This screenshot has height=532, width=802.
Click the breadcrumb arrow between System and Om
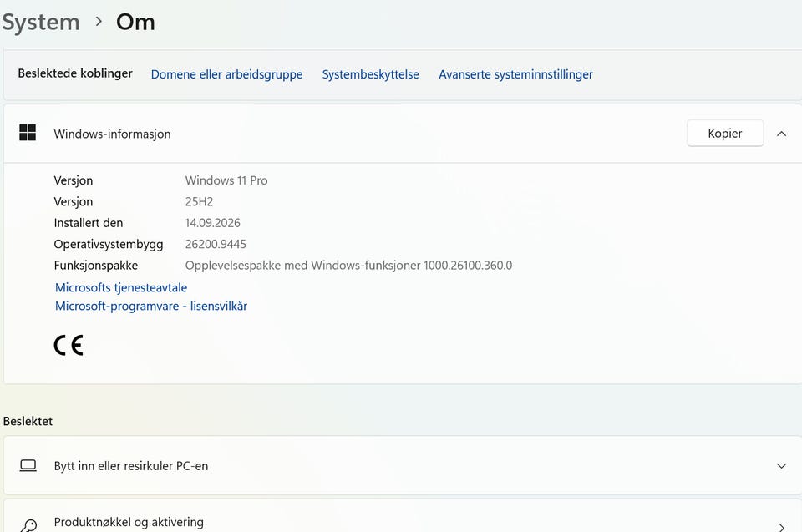point(99,22)
